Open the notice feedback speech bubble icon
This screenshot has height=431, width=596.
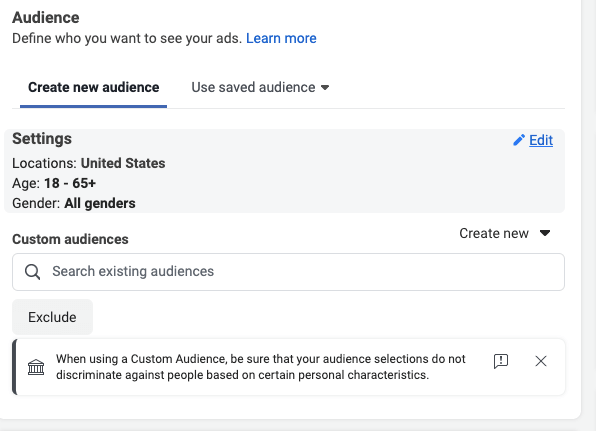[501, 361]
